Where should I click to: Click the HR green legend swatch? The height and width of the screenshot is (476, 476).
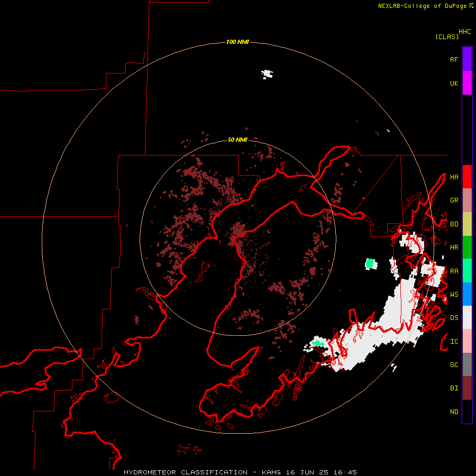467,247
